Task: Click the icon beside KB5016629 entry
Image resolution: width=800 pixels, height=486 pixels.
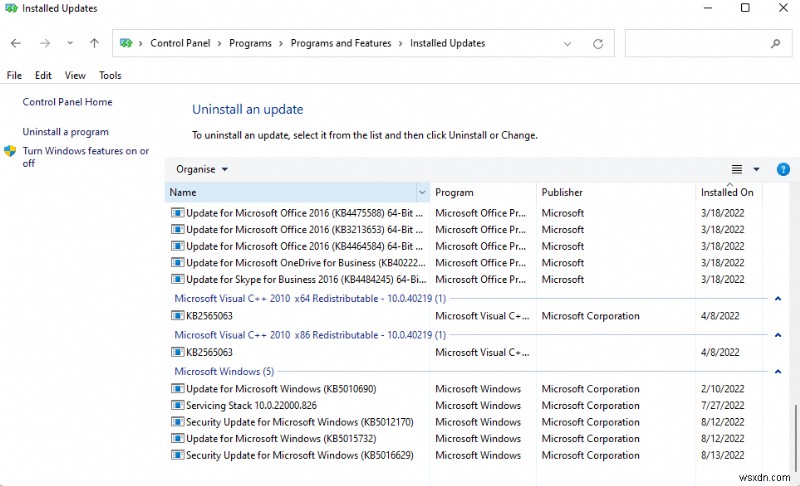Action: tap(178, 455)
